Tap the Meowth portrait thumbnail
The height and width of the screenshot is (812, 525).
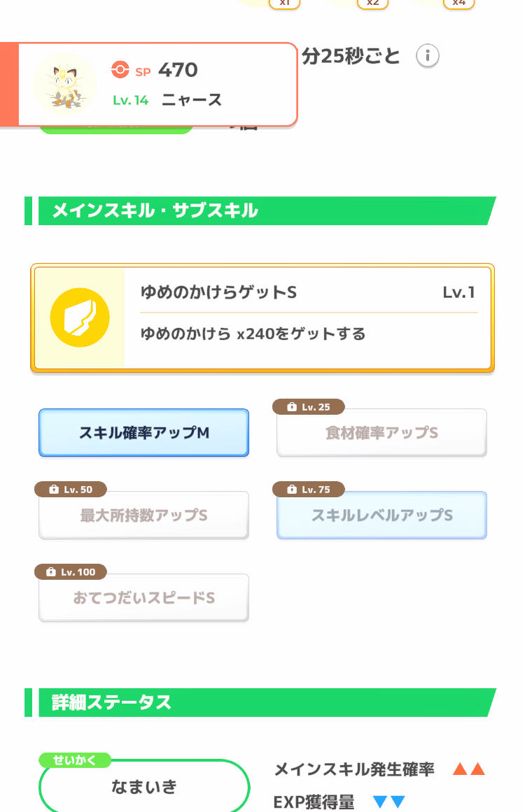click(65, 83)
